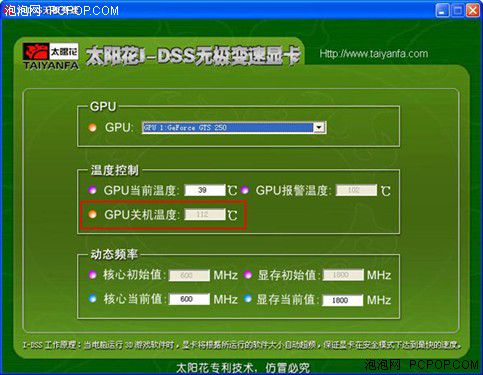Select the GPU 1: GeForce GTS 250 entry
This screenshot has height=375, width=483.
point(228,128)
